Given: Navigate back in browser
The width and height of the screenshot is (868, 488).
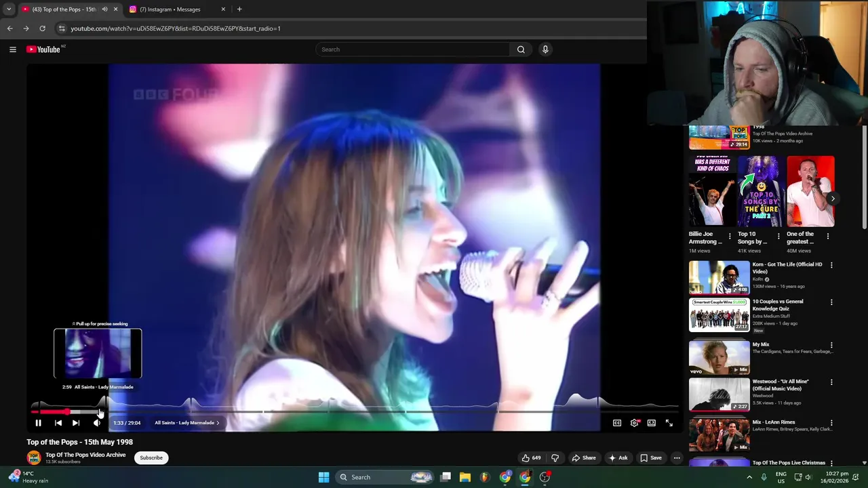Looking at the screenshot, I should (x=9, y=28).
